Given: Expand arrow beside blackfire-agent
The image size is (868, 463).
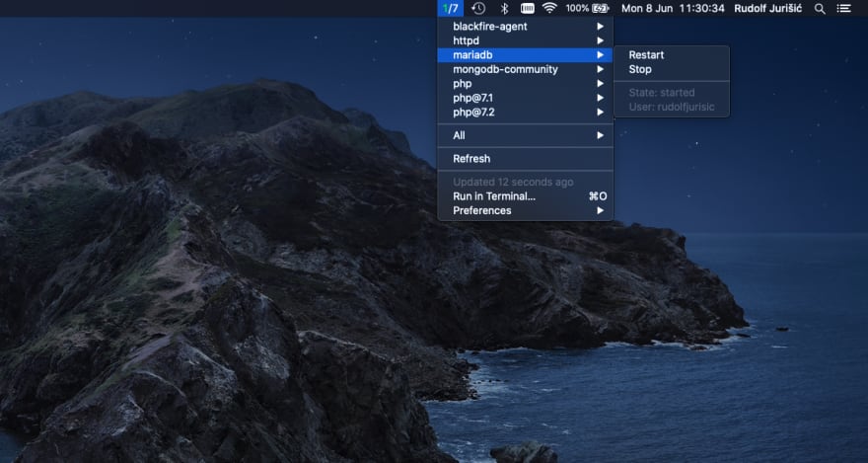Looking at the screenshot, I should pyautogui.click(x=600, y=26).
